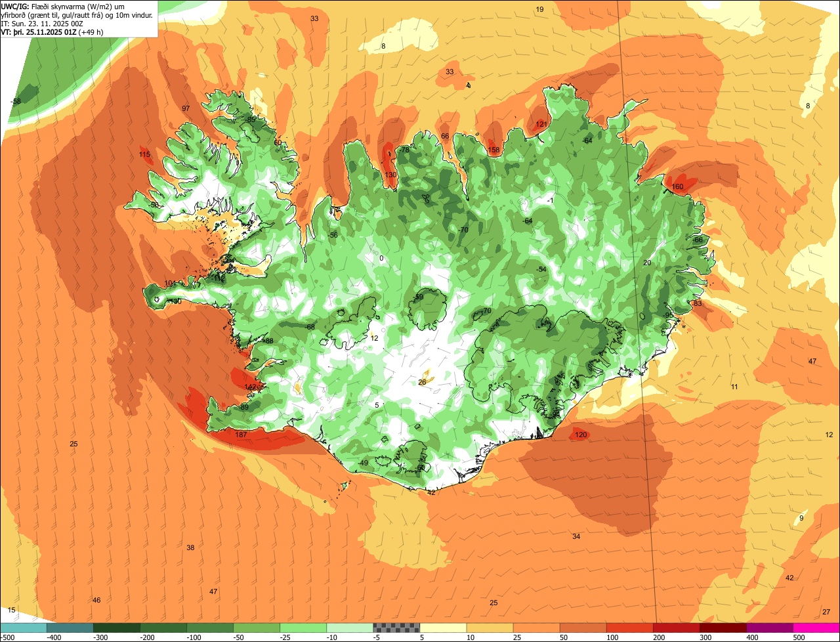Select the dark green legend swatch between -300 and -200
840x642 pixels.
click(x=116, y=628)
